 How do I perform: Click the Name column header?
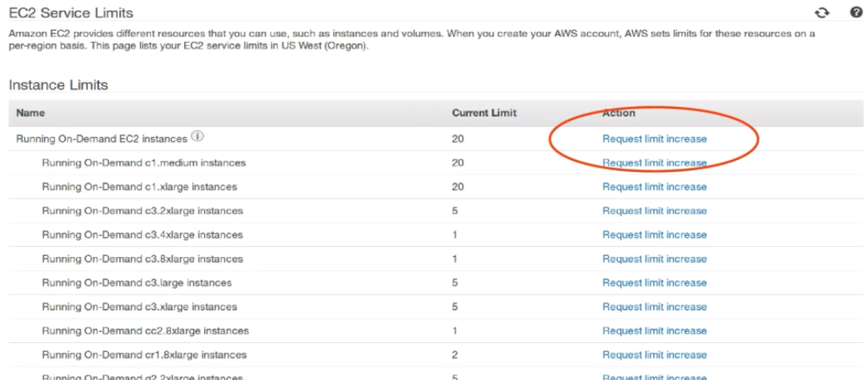click(30, 113)
